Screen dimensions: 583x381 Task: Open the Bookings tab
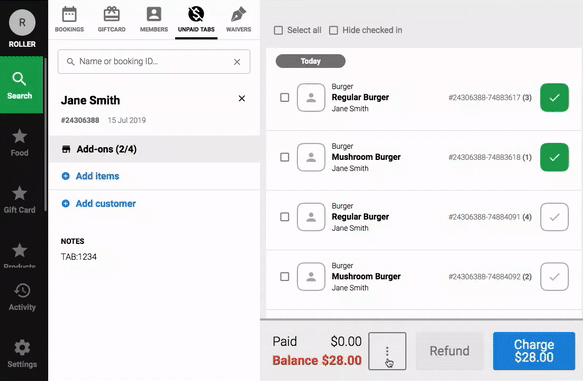(x=69, y=19)
